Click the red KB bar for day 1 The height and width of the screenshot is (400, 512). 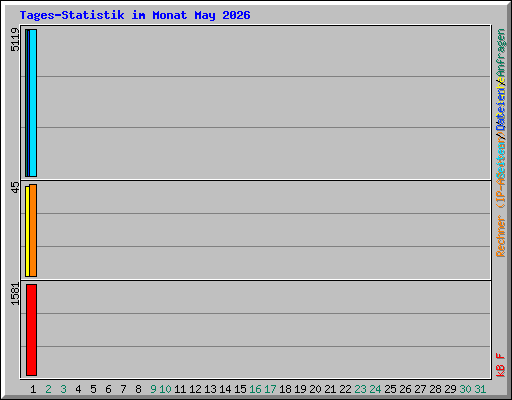31,330
